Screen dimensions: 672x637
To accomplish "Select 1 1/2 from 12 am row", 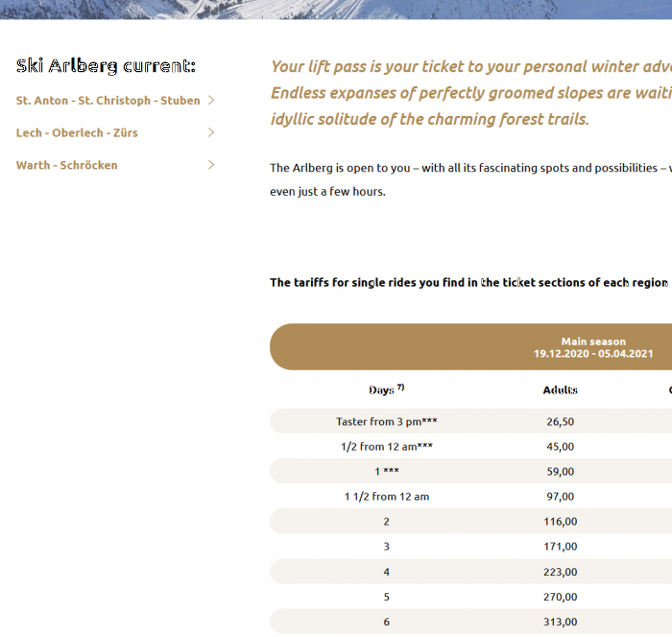I will 470,497.
